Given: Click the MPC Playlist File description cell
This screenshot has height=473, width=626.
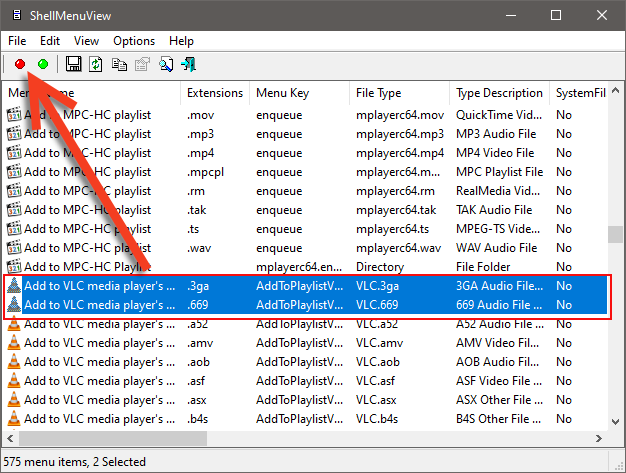Looking at the screenshot, I should (x=499, y=172).
